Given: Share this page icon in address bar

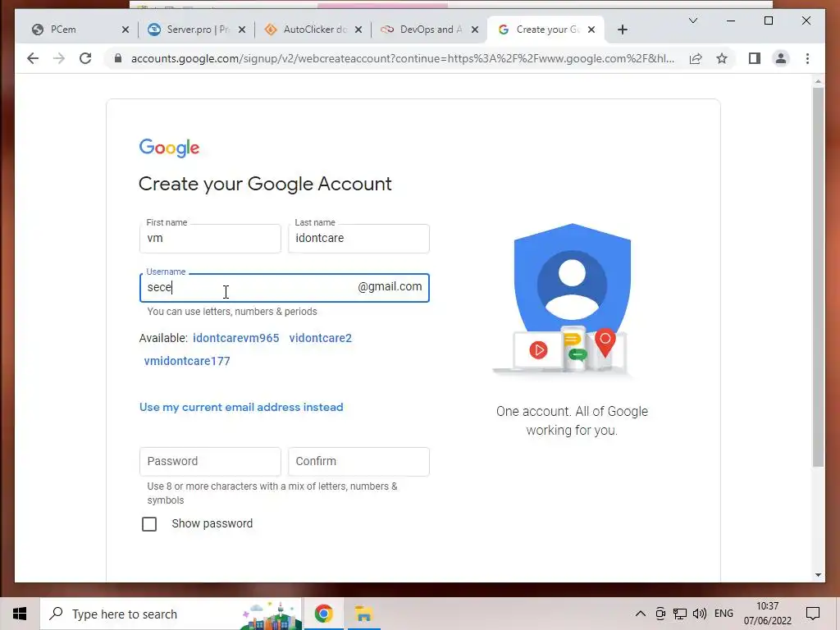Looking at the screenshot, I should (x=696, y=58).
